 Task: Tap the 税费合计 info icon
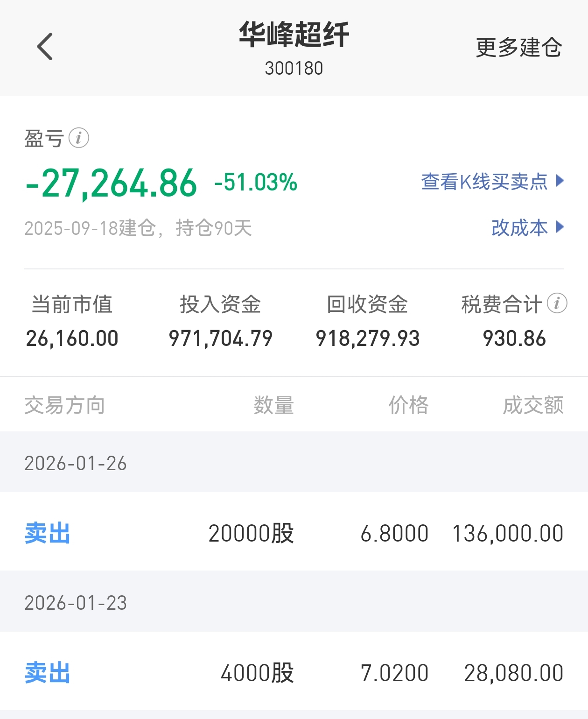(x=557, y=303)
